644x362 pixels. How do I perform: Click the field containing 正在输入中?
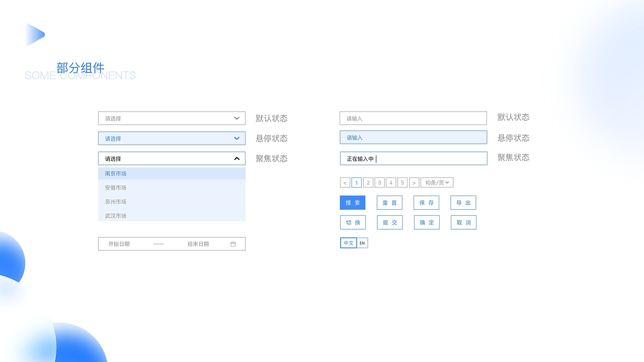(x=414, y=158)
